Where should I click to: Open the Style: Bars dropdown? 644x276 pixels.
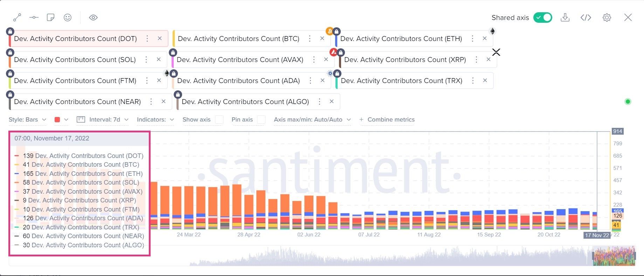pyautogui.click(x=27, y=119)
